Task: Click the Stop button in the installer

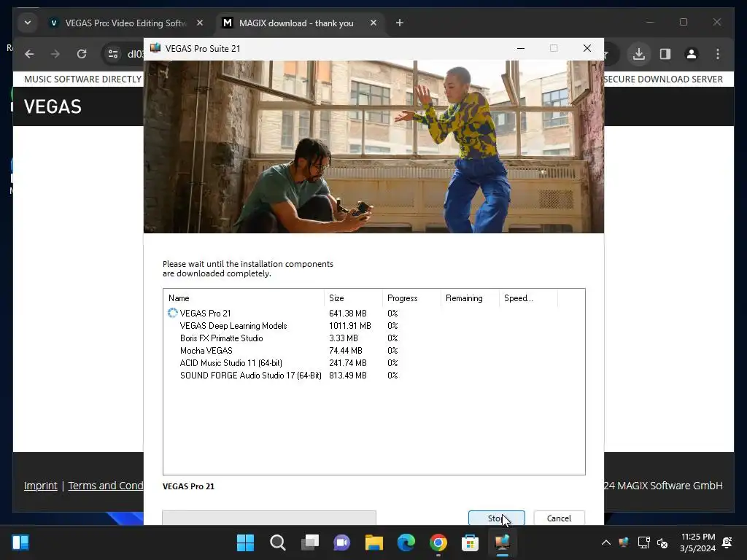Action: click(x=496, y=518)
